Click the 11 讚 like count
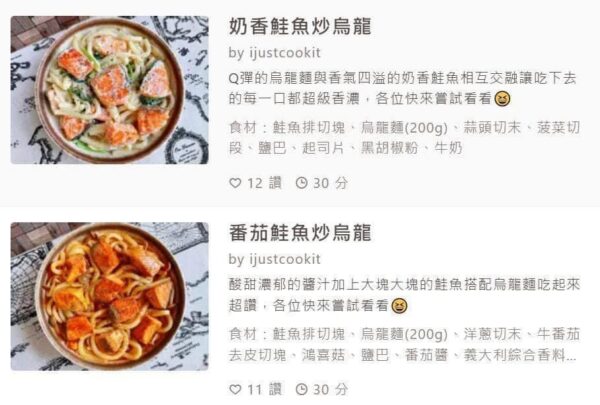This screenshot has width=600, height=405. pos(264,390)
